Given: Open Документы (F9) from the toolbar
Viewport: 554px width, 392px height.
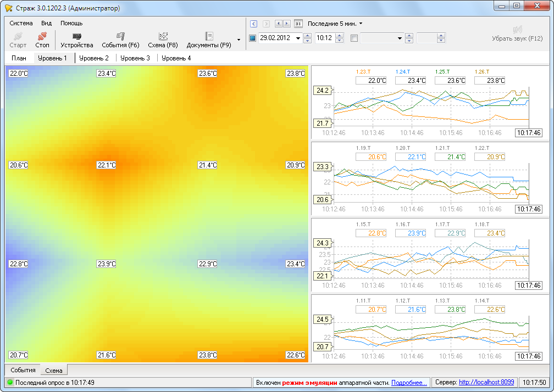Looking at the screenshot, I should click(209, 40).
